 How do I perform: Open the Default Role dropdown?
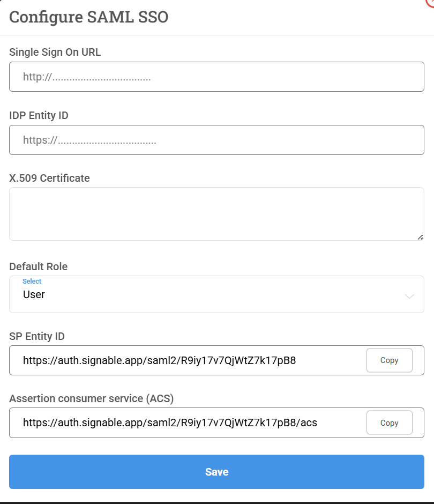click(x=216, y=294)
